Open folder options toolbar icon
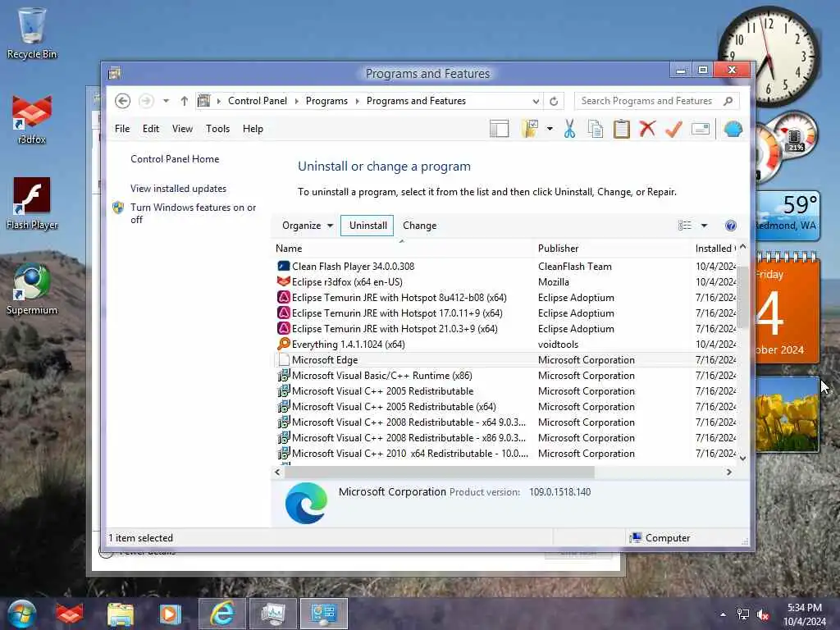Viewport: 840px width, 630px height. [529, 129]
